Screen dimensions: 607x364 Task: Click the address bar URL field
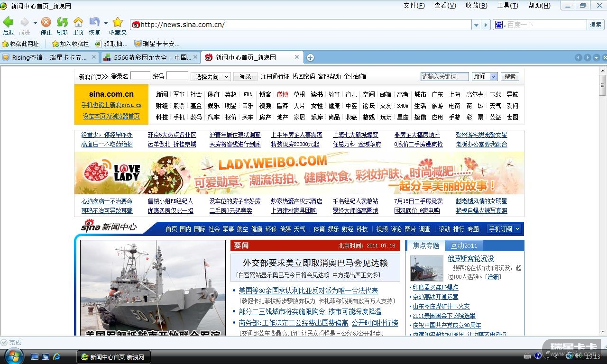(305, 25)
